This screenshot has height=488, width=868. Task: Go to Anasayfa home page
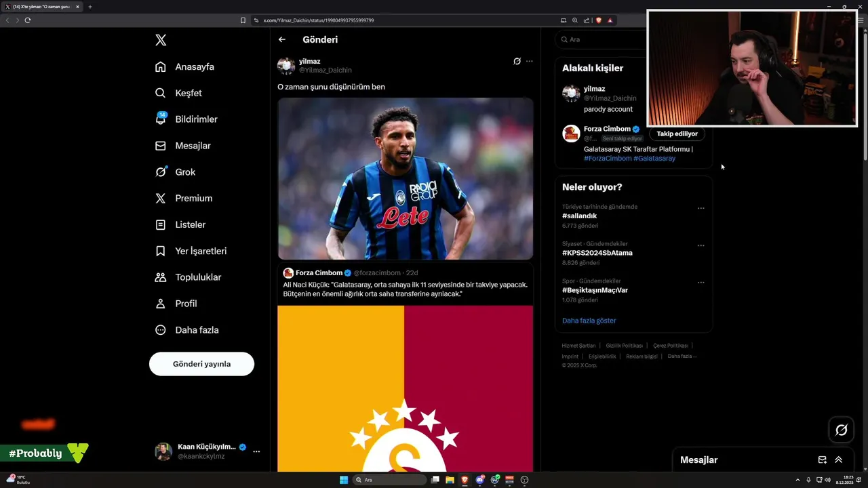coord(184,66)
